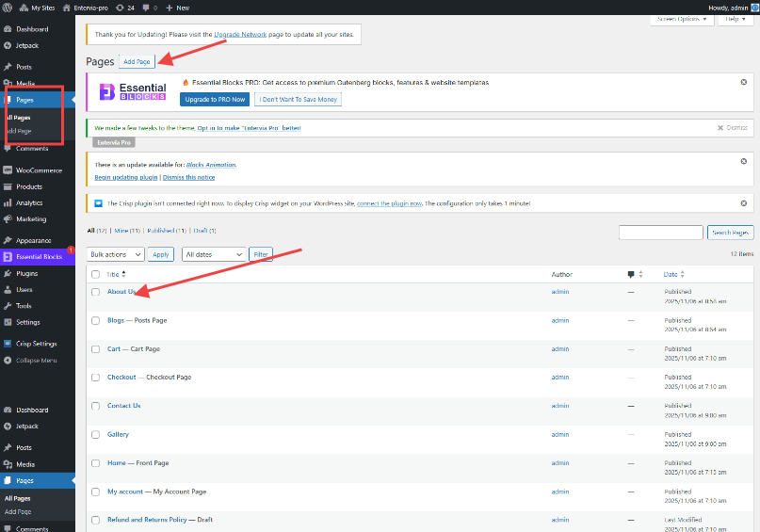
Task: Expand the Screen Options panel
Action: [682, 19]
